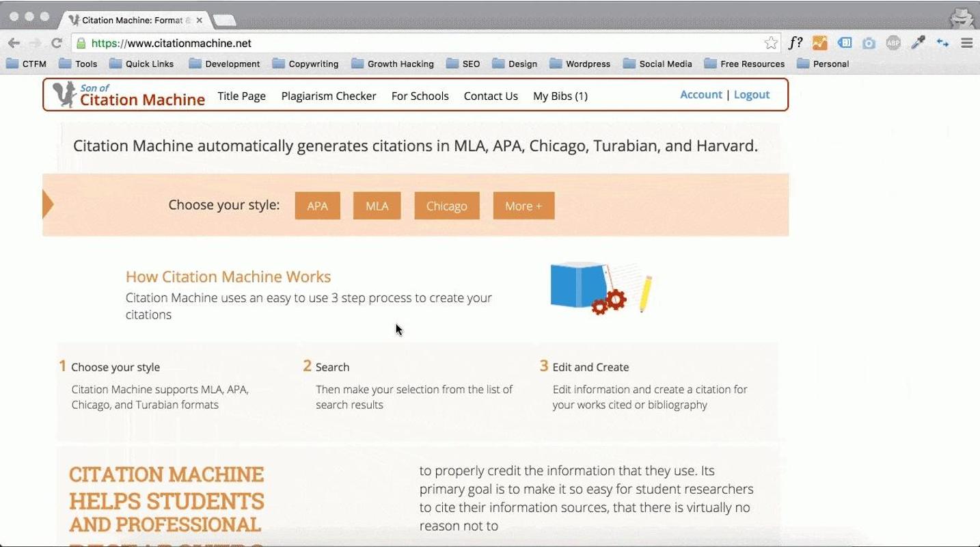The image size is (980, 547).
Task: Click the Logout link
Action: pyautogui.click(x=752, y=94)
